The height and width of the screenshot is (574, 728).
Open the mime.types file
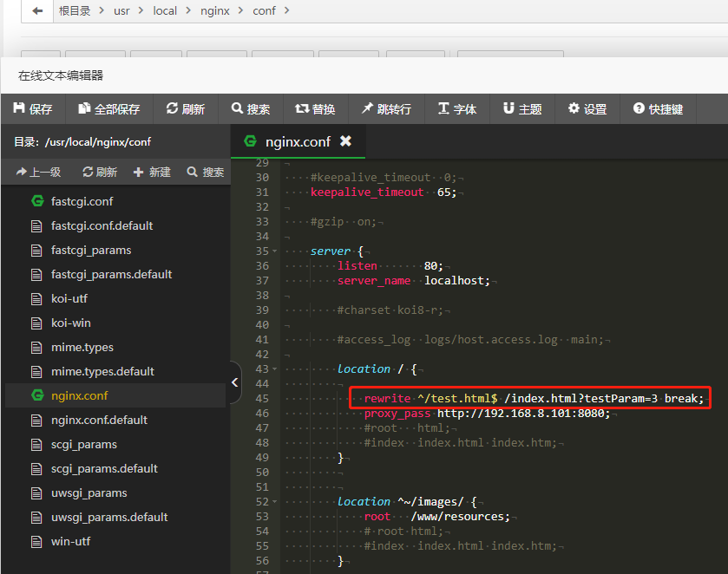(x=115, y=347)
